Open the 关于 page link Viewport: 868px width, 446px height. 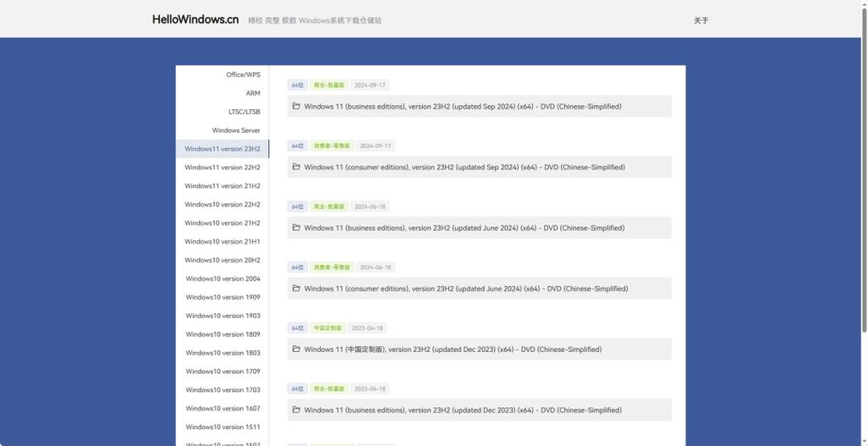(x=700, y=20)
